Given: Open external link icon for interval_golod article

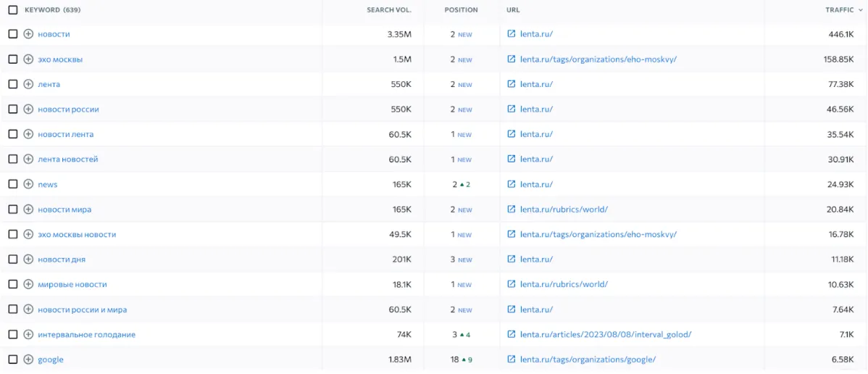Looking at the screenshot, I should [512, 335].
